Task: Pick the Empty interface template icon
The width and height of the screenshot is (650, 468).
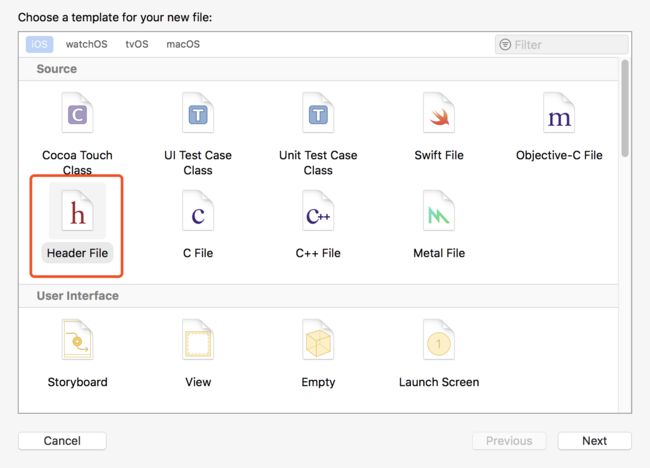Action: pos(318,339)
